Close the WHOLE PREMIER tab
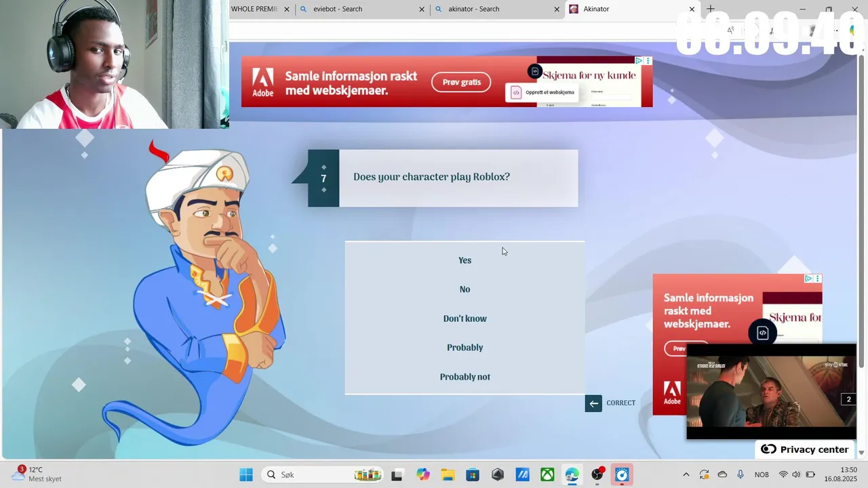 click(x=287, y=9)
